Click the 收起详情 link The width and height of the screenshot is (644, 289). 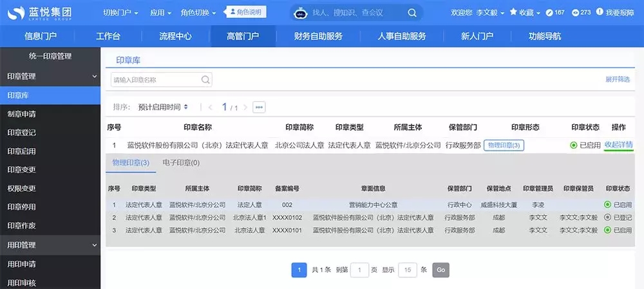pyautogui.click(x=618, y=144)
